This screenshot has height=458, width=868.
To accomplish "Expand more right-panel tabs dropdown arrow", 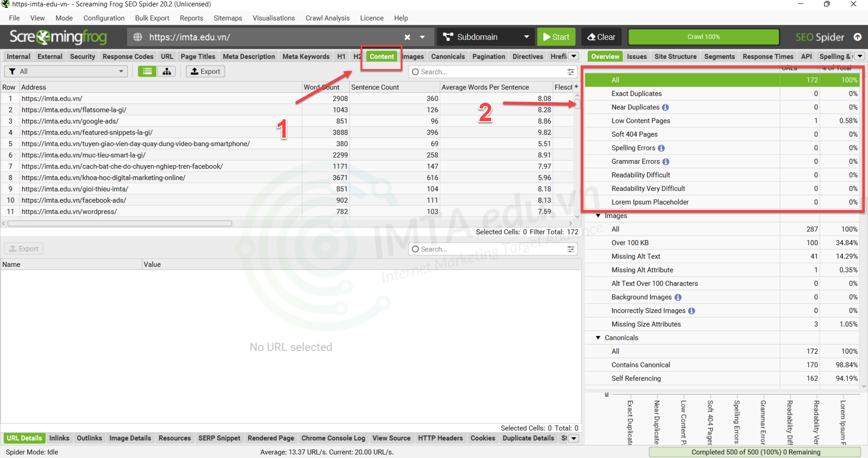I will point(860,56).
